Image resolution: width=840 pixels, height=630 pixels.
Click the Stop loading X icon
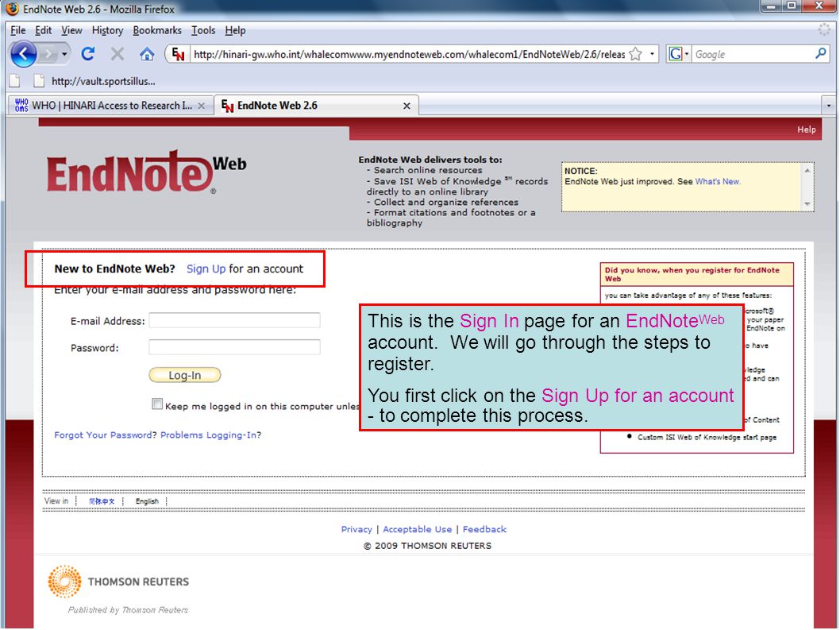point(118,54)
